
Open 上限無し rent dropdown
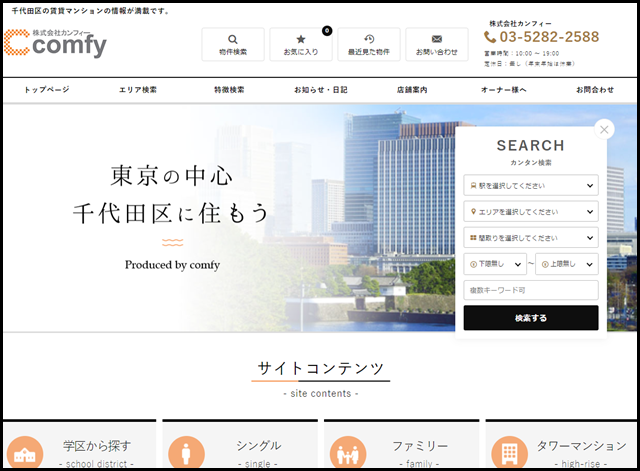tap(567, 264)
